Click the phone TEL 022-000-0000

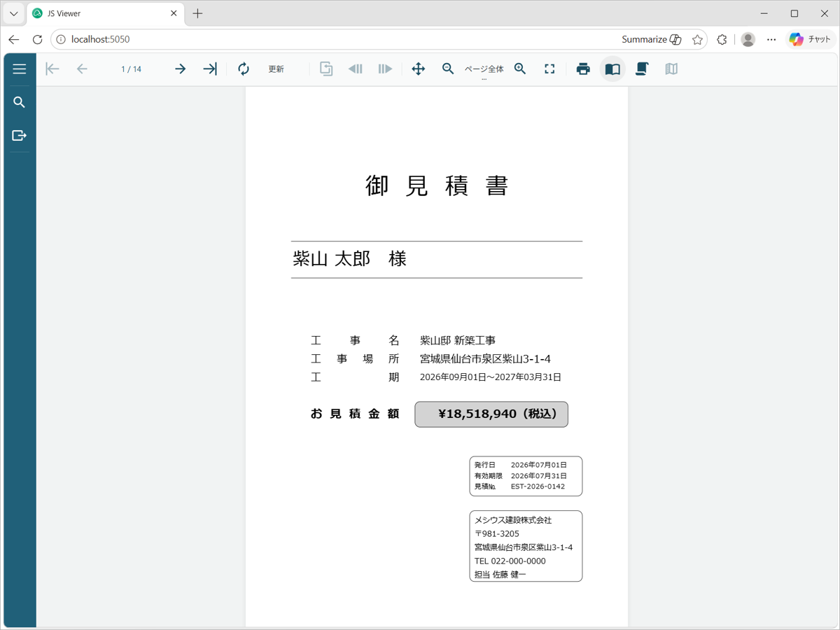coord(510,561)
